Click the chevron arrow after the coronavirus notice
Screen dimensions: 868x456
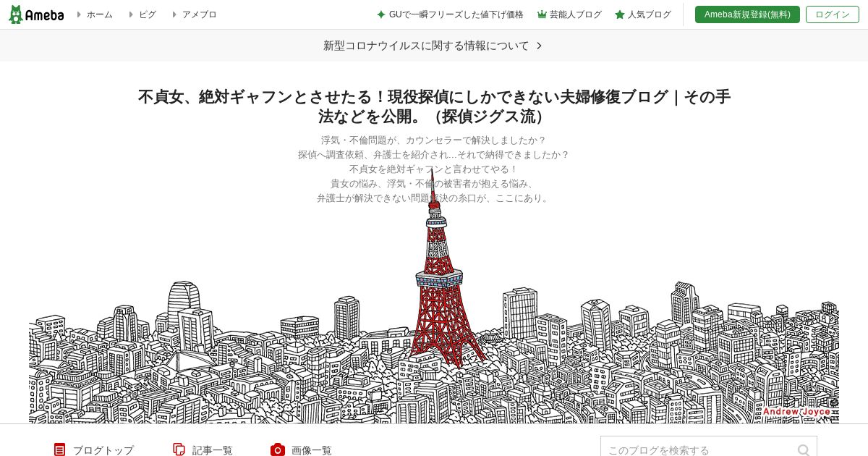point(539,46)
